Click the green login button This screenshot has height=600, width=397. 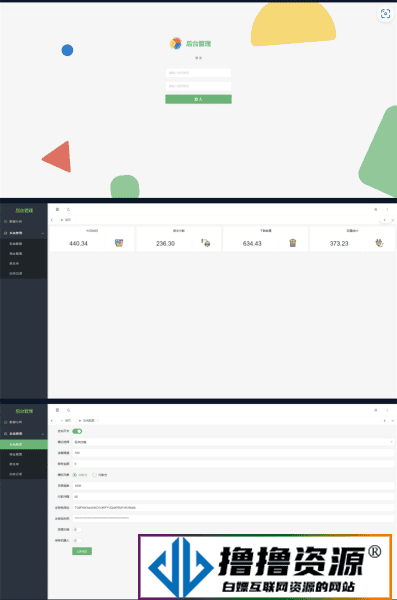(x=198, y=99)
